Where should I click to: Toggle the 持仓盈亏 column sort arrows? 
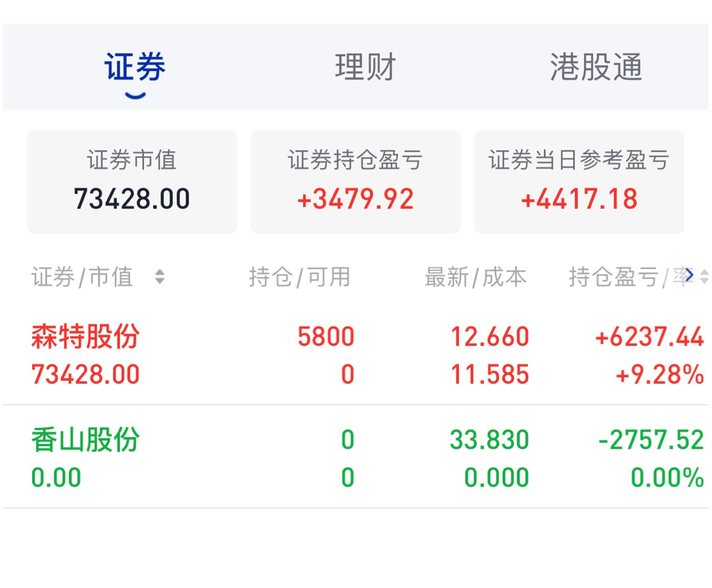pyautogui.click(x=704, y=277)
